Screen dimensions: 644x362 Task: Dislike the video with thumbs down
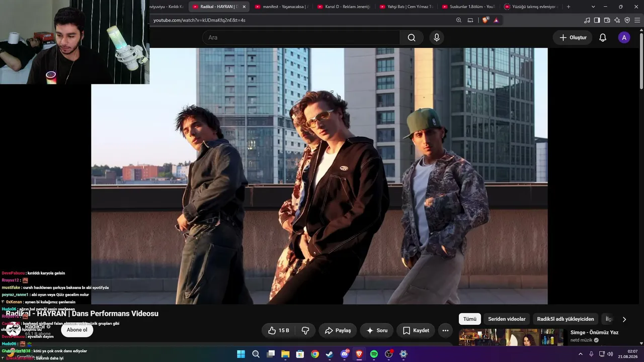305,330
